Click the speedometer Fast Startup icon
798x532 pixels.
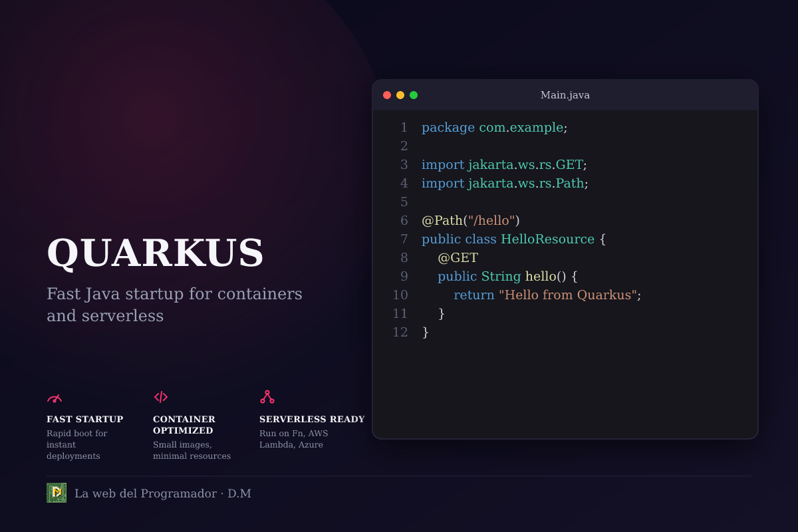[55, 398]
